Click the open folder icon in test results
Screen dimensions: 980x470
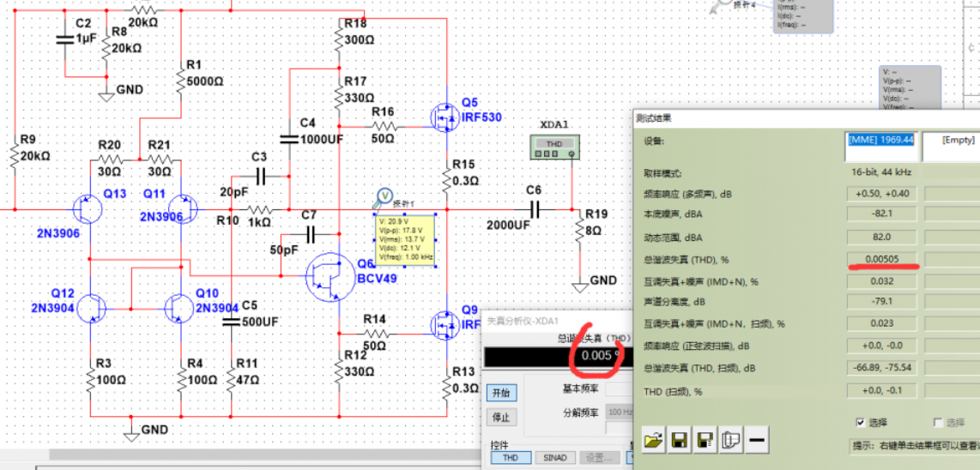[654, 441]
